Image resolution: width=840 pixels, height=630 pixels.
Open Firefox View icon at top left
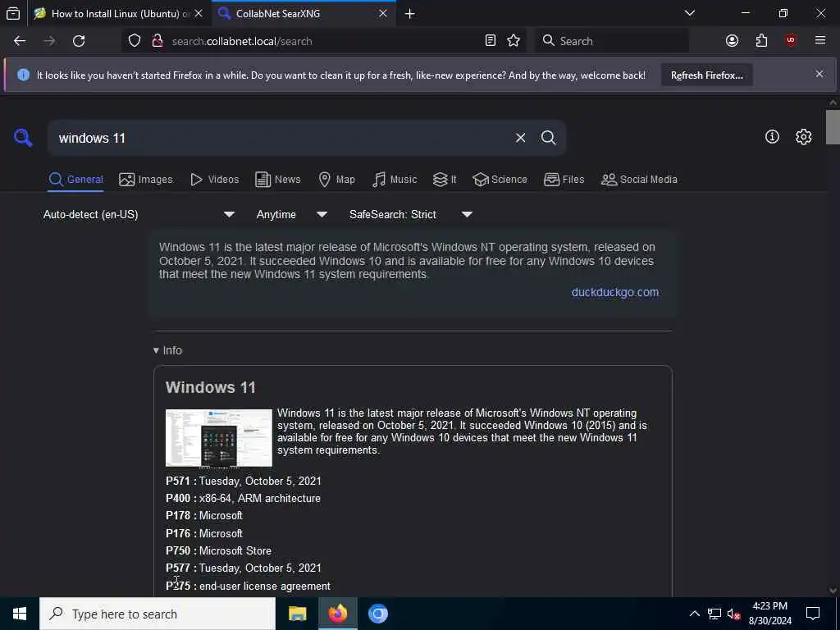[x=13, y=14]
